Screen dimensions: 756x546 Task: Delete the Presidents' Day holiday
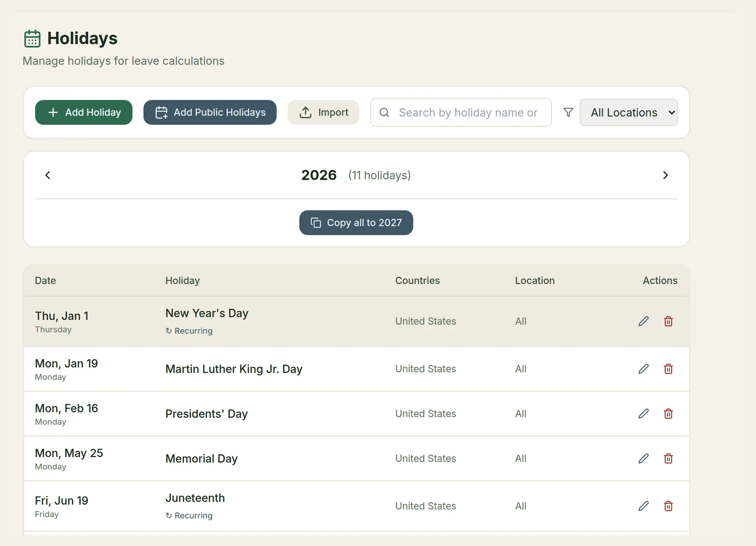click(x=668, y=414)
